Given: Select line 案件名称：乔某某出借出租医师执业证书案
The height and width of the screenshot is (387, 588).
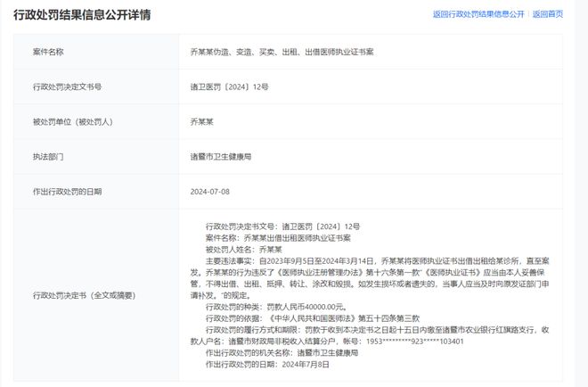Looking at the screenshot, I should pos(278,238).
